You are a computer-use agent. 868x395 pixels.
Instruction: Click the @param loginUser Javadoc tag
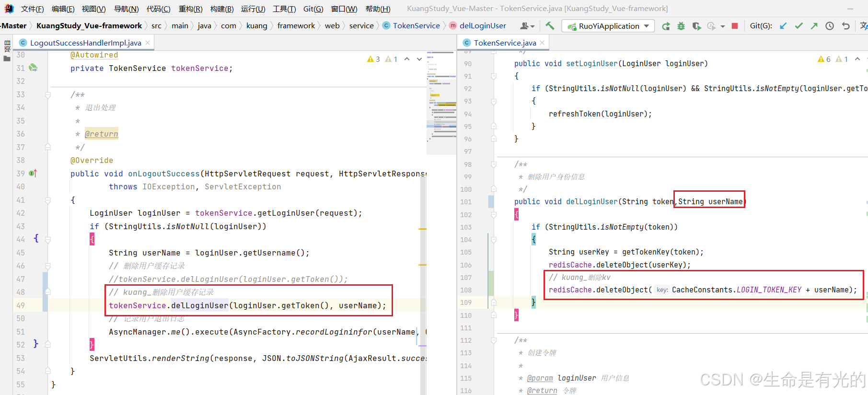click(x=562, y=378)
